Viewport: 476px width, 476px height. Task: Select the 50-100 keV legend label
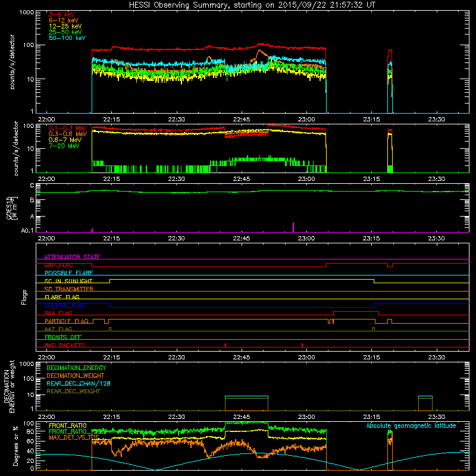(67, 38)
